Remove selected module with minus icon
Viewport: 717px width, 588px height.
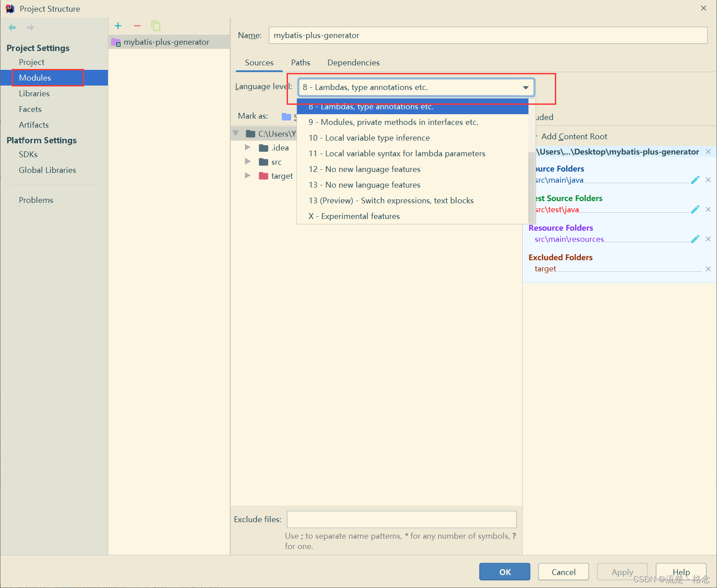(x=137, y=26)
